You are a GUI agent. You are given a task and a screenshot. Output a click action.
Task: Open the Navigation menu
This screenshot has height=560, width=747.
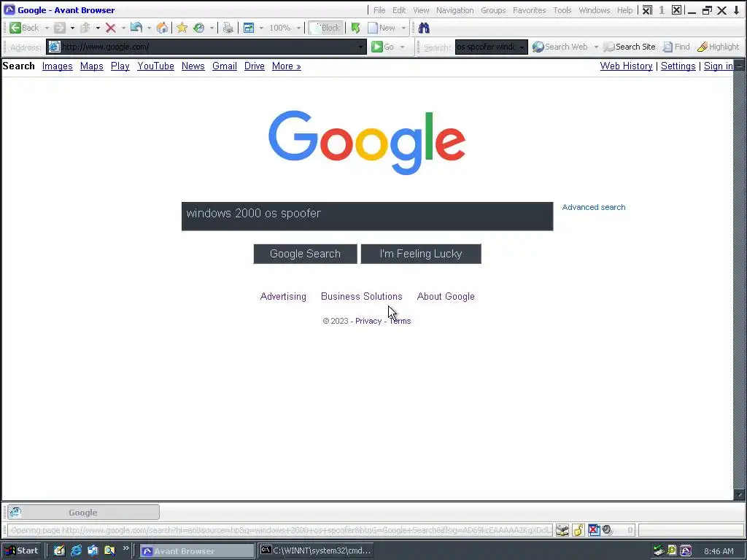click(x=455, y=10)
